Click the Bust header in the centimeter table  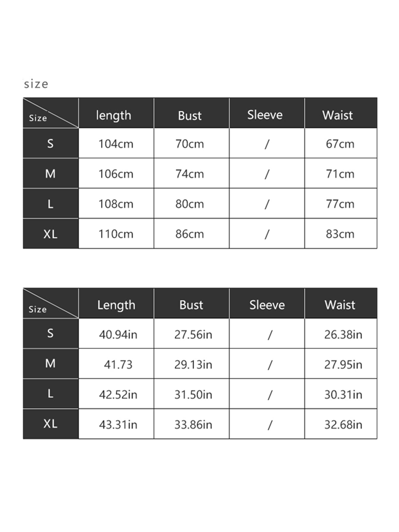tap(190, 115)
